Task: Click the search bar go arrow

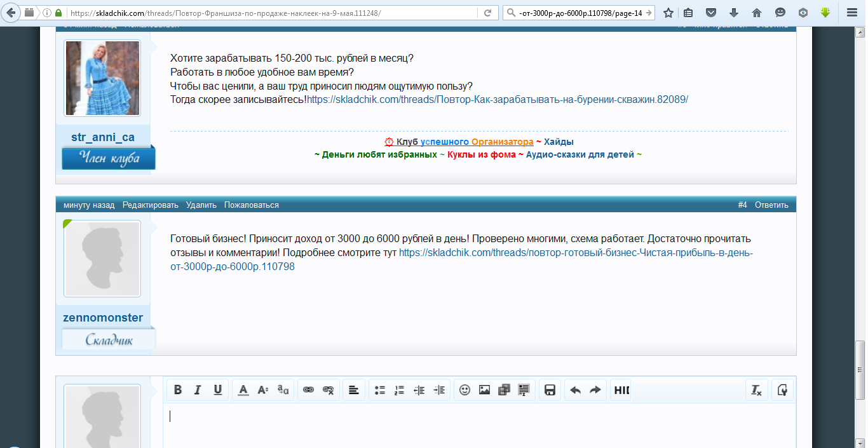Action: coord(648,13)
